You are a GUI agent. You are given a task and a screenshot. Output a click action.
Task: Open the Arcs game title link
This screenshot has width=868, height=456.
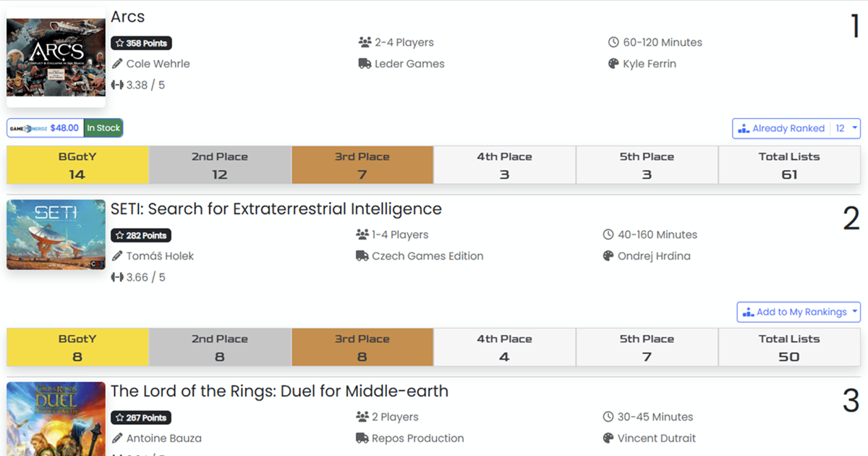click(x=128, y=17)
